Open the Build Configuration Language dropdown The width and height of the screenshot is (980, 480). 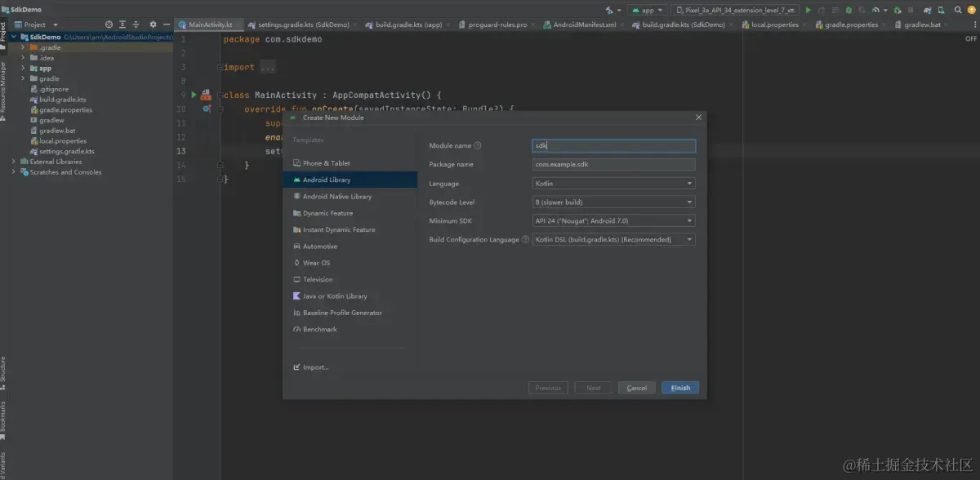(613, 240)
